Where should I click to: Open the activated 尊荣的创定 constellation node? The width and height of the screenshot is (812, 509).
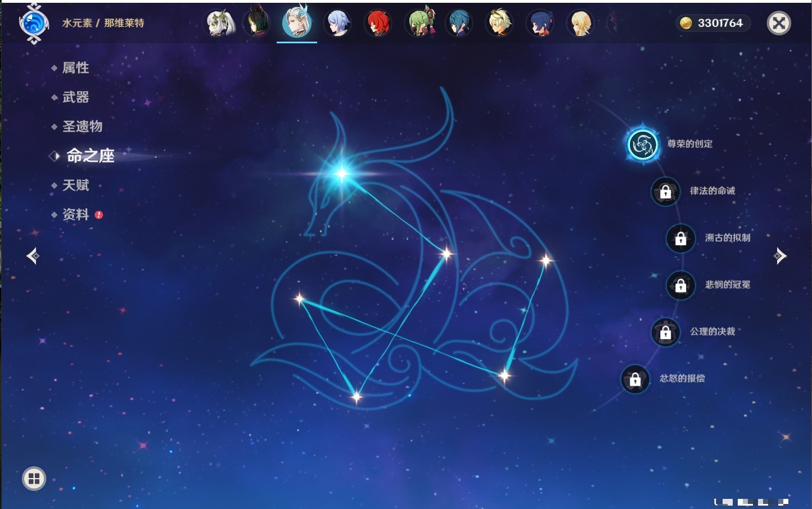point(642,145)
